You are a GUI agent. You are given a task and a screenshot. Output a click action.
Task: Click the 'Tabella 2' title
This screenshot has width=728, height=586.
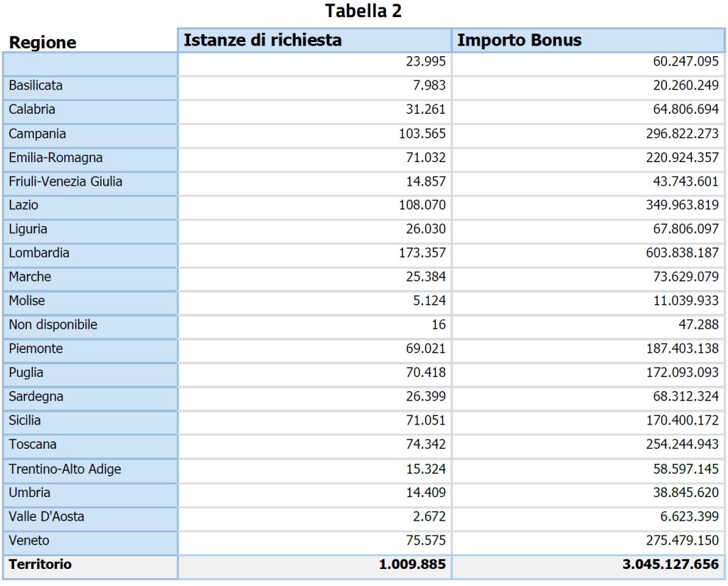click(364, 12)
